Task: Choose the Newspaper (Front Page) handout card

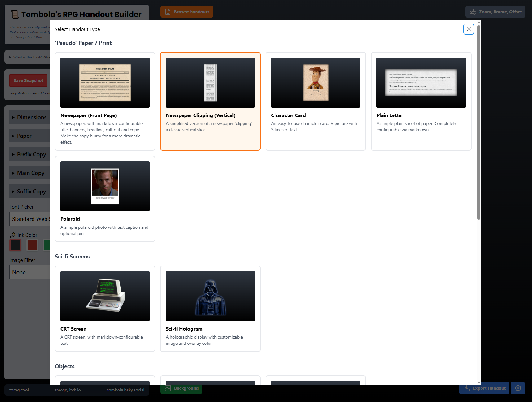Action: [105, 101]
